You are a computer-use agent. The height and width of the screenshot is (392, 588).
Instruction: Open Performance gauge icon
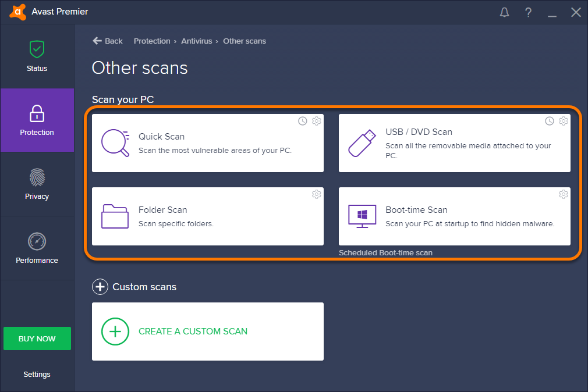click(37, 241)
